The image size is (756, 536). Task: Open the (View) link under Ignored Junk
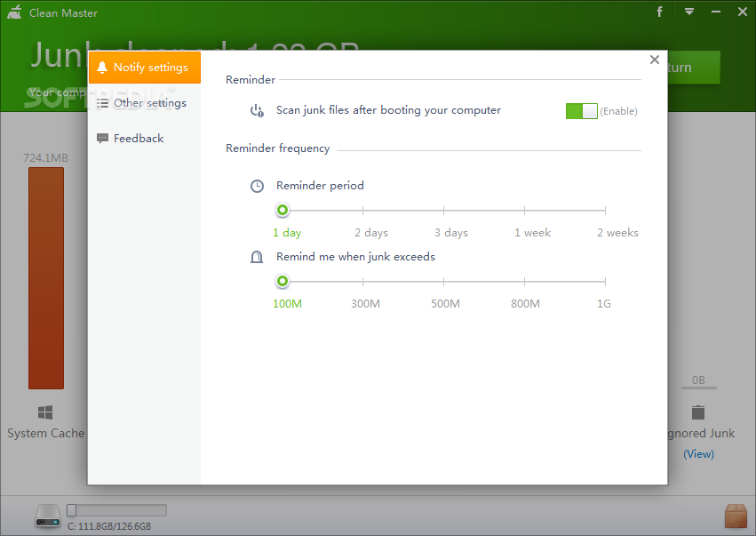click(x=698, y=454)
